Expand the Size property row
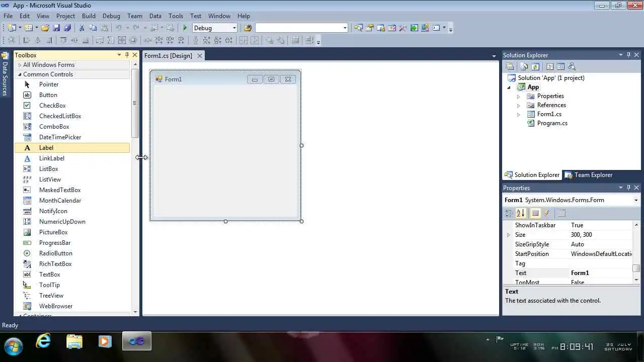 pyautogui.click(x=508, y=235)
